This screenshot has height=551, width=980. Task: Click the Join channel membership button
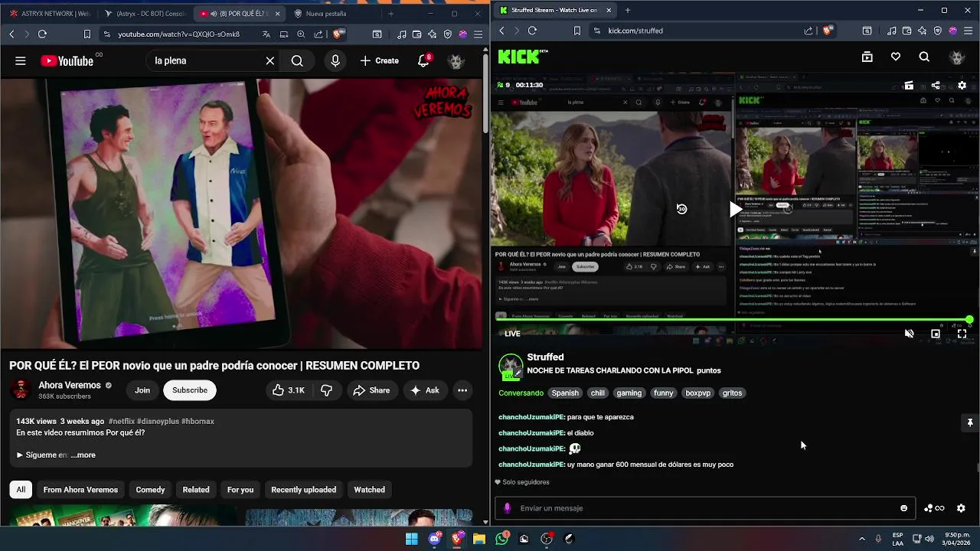tap(142, 390)
